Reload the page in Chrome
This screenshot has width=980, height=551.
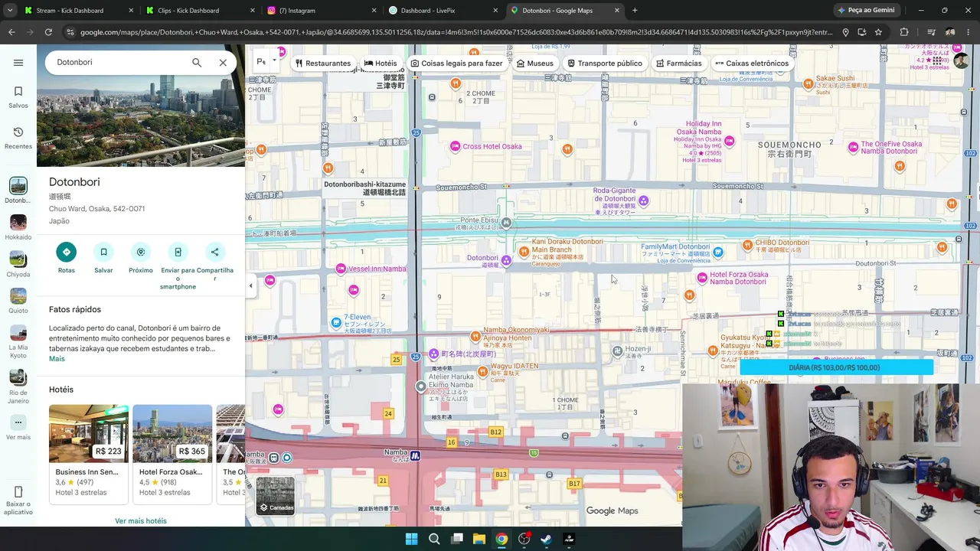[x=48, y=32]
